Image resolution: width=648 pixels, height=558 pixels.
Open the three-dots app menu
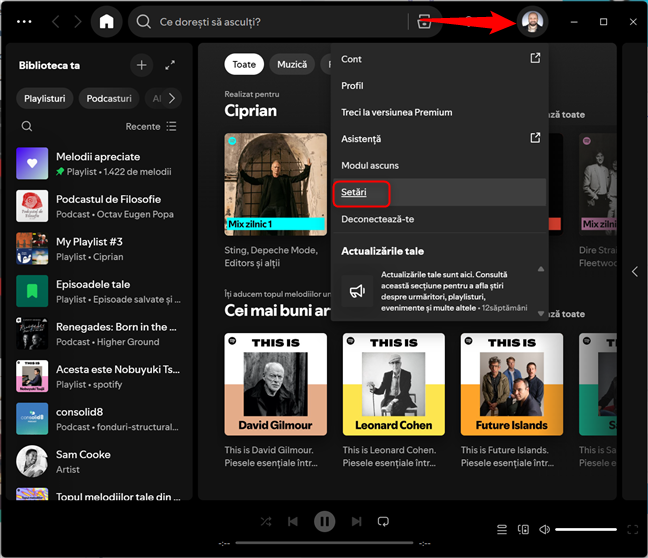pos(24,21)
